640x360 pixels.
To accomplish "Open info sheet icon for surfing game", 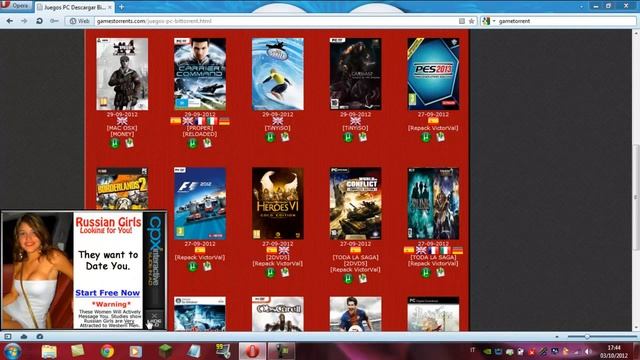I will click(x=285, y=137).
